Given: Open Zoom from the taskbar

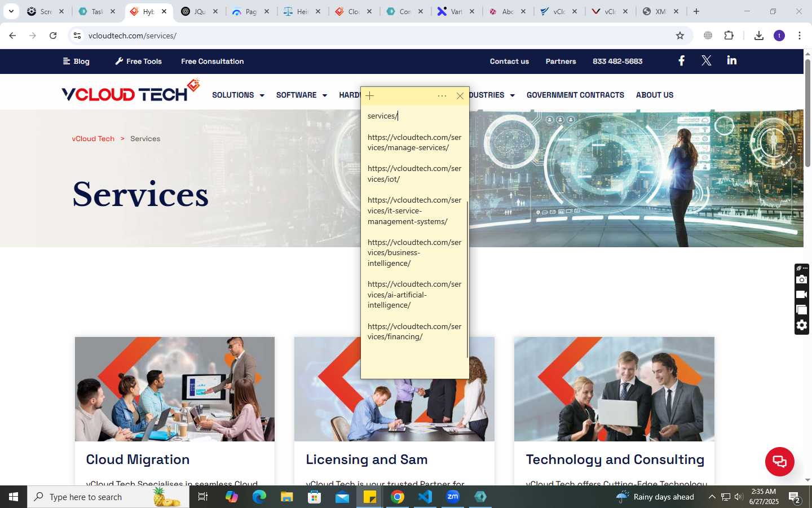Looking at the screenshot, I should point(453,497).
